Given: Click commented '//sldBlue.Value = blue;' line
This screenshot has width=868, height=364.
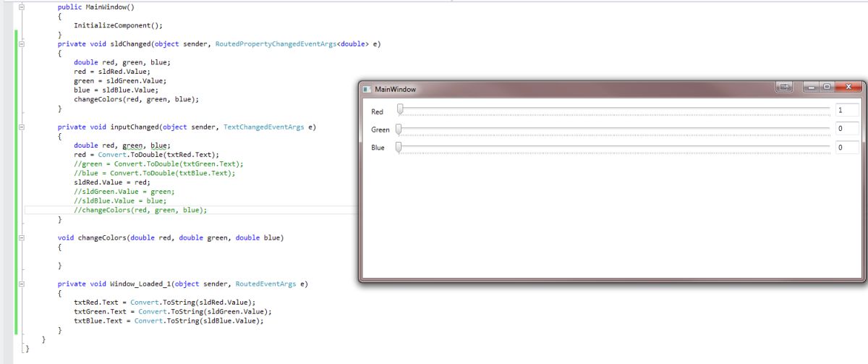Looking at the screenshot, I should coord(120,201).
